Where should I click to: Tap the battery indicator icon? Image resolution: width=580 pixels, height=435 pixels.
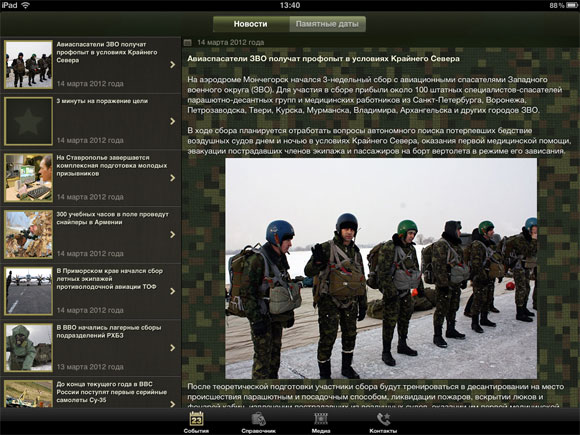[x=571, y=5]
